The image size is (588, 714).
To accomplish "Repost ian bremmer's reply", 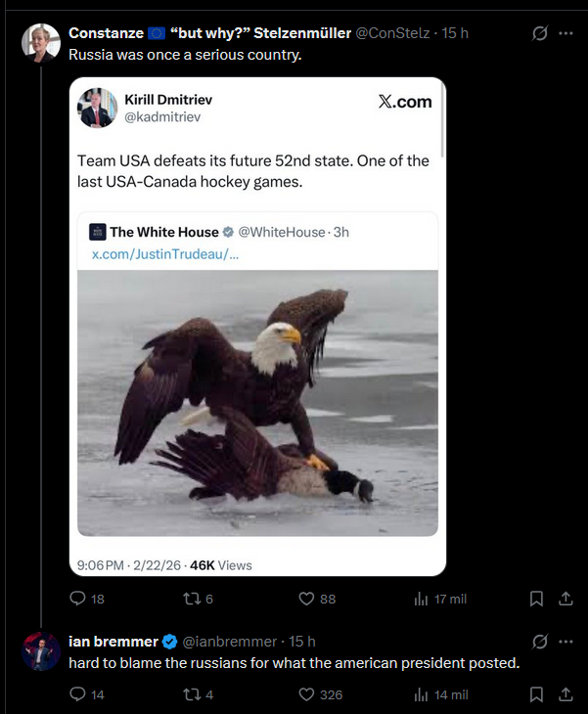I will tap(189, 694).
